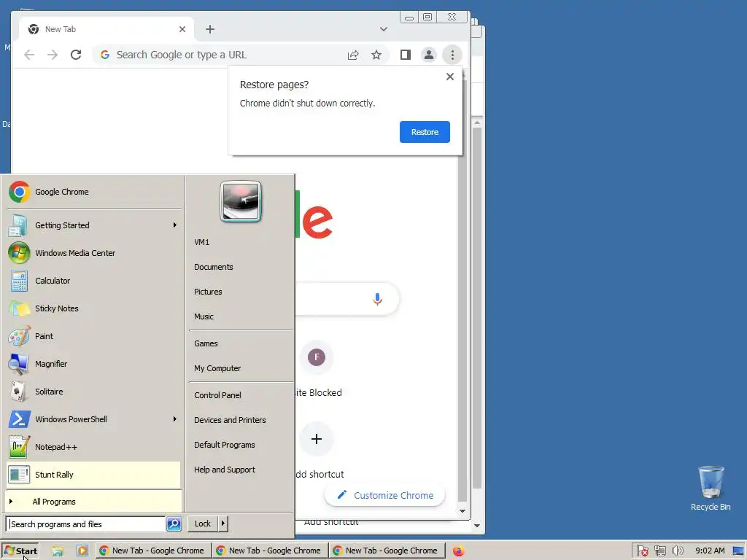Start the Magnifier tool
Image resolution: width=747 pixels, height=560 pixels.
click(93, 363)
